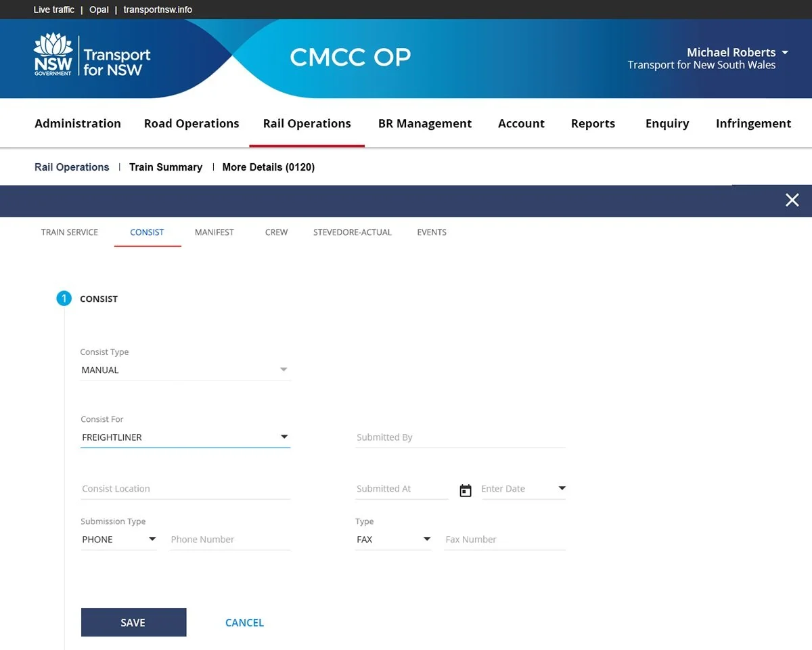This screenshot has width=812, height=650.
Task: Select the Rail Operations menu
Action: pos(307,123)
